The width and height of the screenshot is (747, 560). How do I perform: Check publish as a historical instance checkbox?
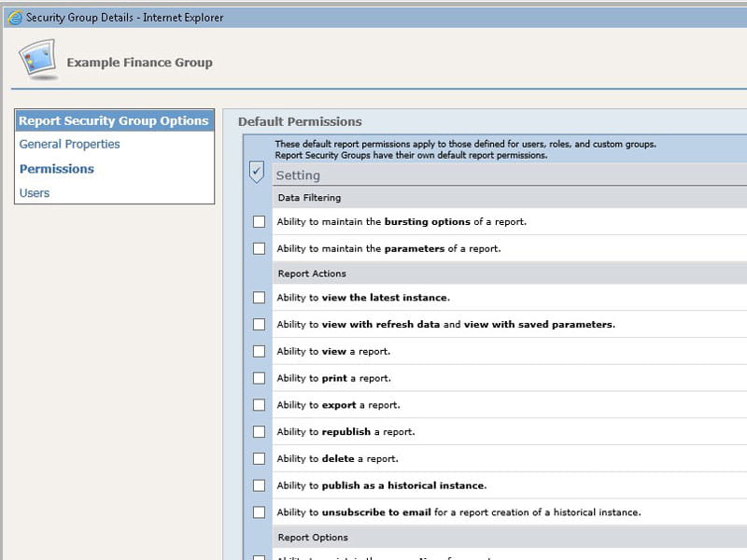point(260,485)
